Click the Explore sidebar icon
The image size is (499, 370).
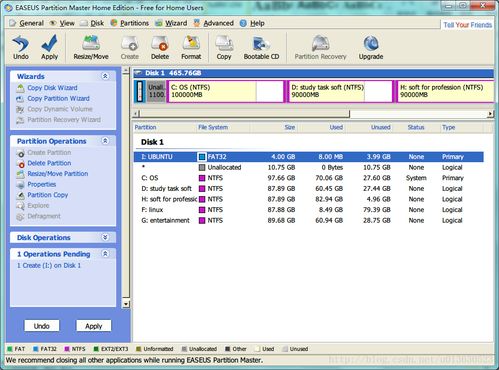coord(21,206)
